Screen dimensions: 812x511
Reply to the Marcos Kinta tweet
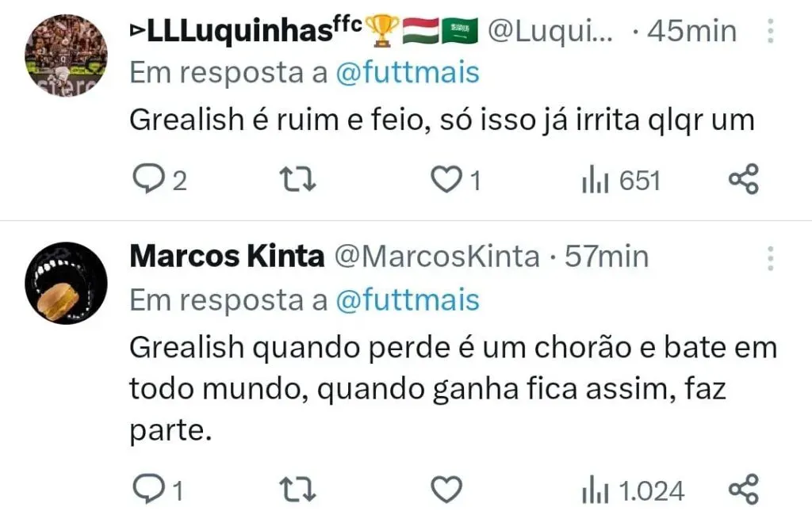pos(146,490)
